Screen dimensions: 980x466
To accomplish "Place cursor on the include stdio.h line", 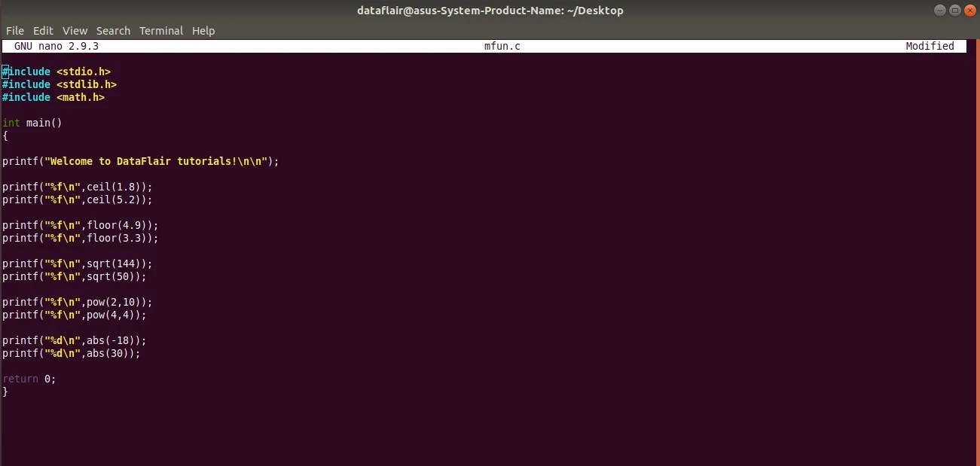I will 56,71.
